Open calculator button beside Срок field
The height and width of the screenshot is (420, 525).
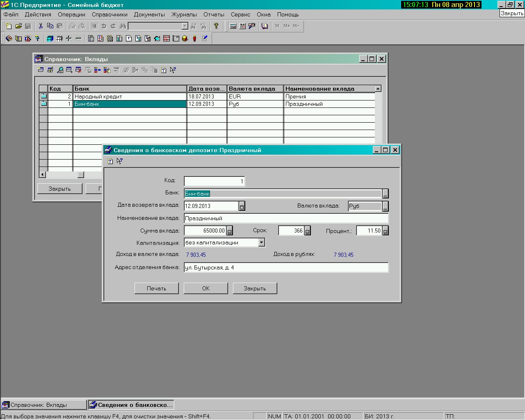tap(308, 231)
